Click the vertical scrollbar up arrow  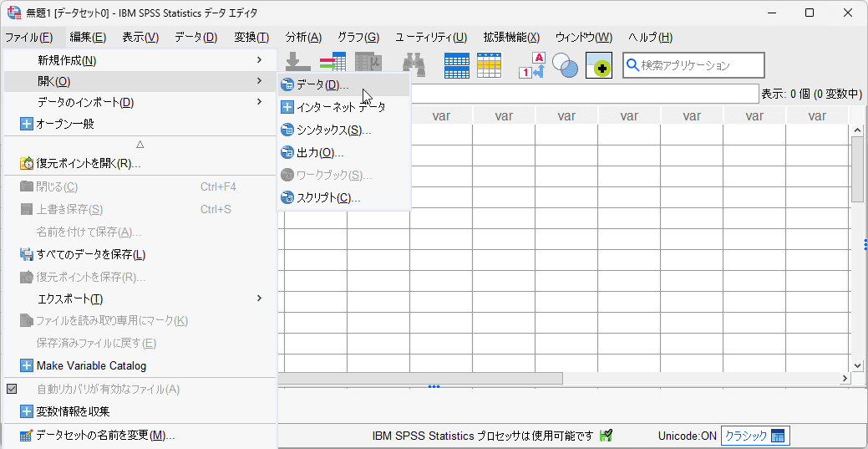(857, 130)
